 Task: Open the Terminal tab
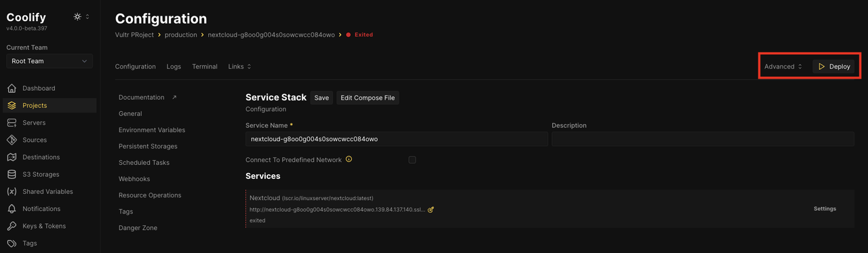tap(205, 66)
